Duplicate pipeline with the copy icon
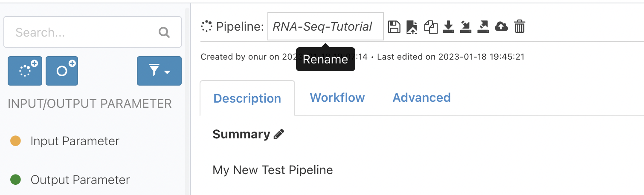Image resolution: width=644 pixels, height=195 pixels. click(431, 27)
